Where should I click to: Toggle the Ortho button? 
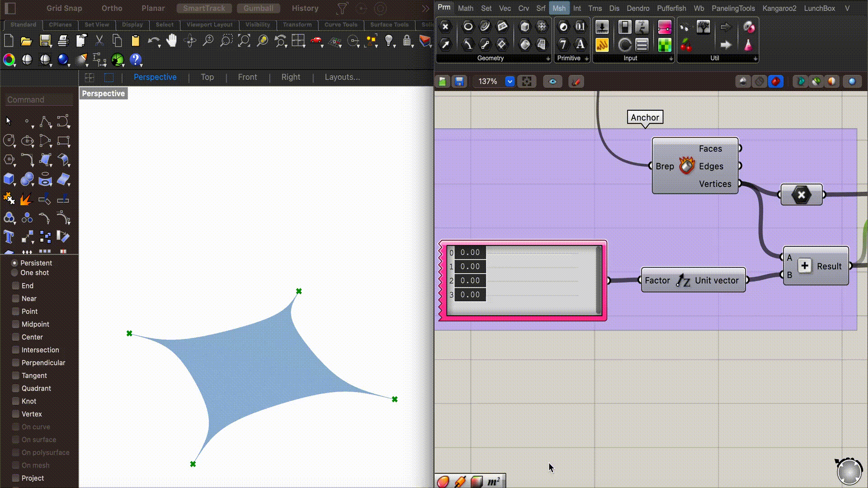point(112,8)
